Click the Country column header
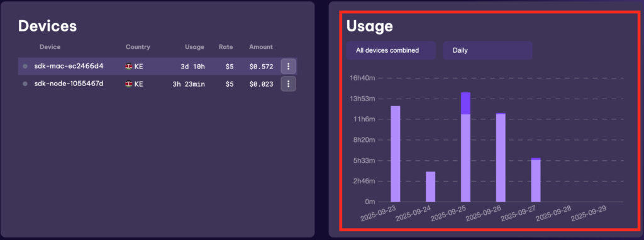Image resolution: width=644 pixels, height=240 pixels. click(x=138, y=46)
